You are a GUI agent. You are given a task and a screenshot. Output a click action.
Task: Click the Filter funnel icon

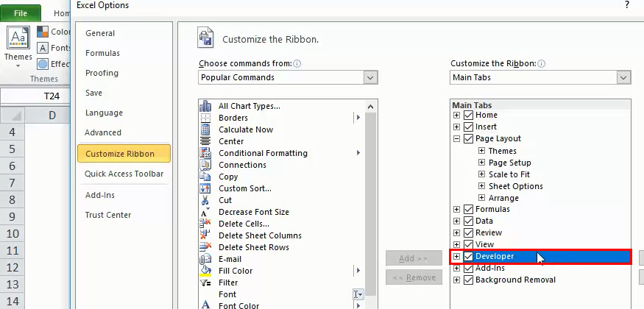tap(206, 283)
